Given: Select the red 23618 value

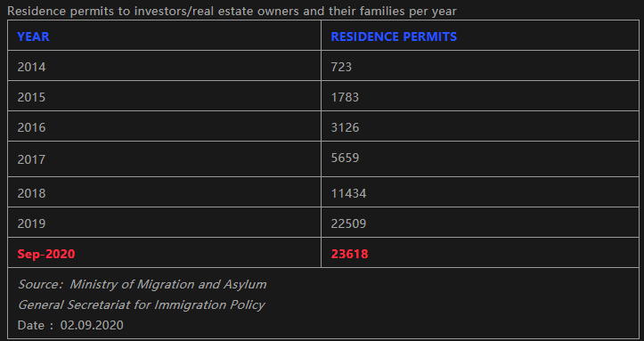Looking at the screenshot, I should (x=349, y=254).
